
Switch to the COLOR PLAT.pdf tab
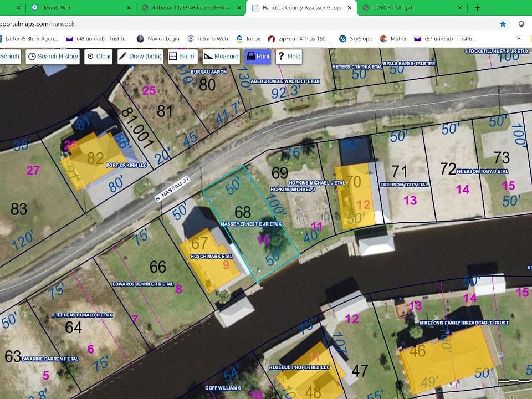click(x=393, y=7)
